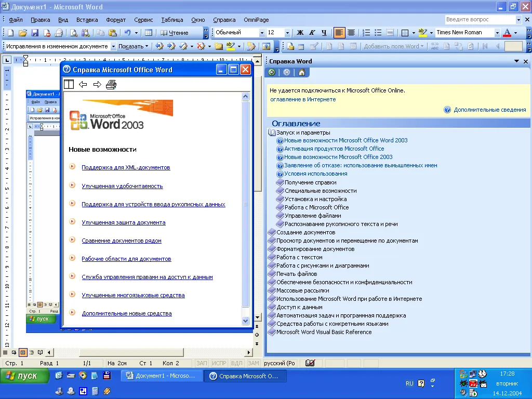
Task: Open the Таблица menu
Action: tap(172, 20)
